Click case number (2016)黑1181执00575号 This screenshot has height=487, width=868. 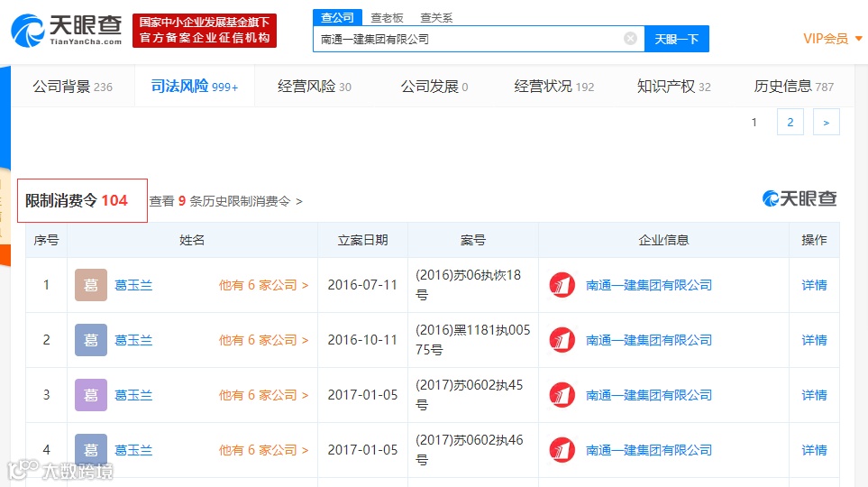click(472, 340)
